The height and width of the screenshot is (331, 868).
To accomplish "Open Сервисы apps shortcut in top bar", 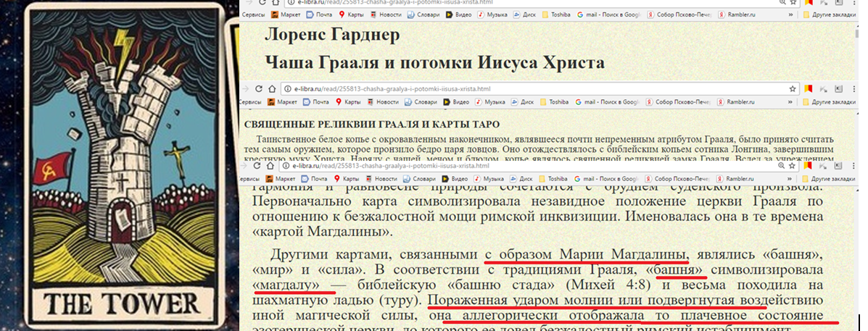I will click(x=253, y=15).
